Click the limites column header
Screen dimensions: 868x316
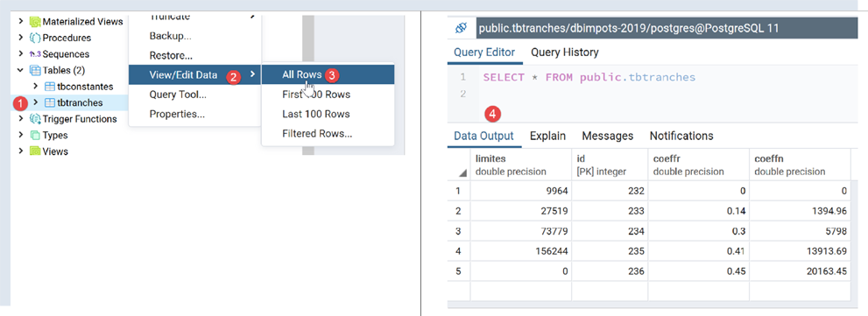pos(520,165)
